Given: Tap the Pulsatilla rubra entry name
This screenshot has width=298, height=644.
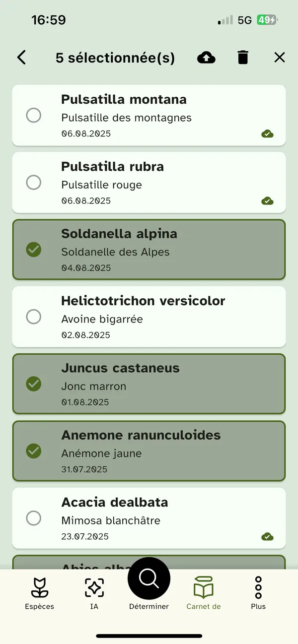Looking at the screenshot, I should point(112,167).
